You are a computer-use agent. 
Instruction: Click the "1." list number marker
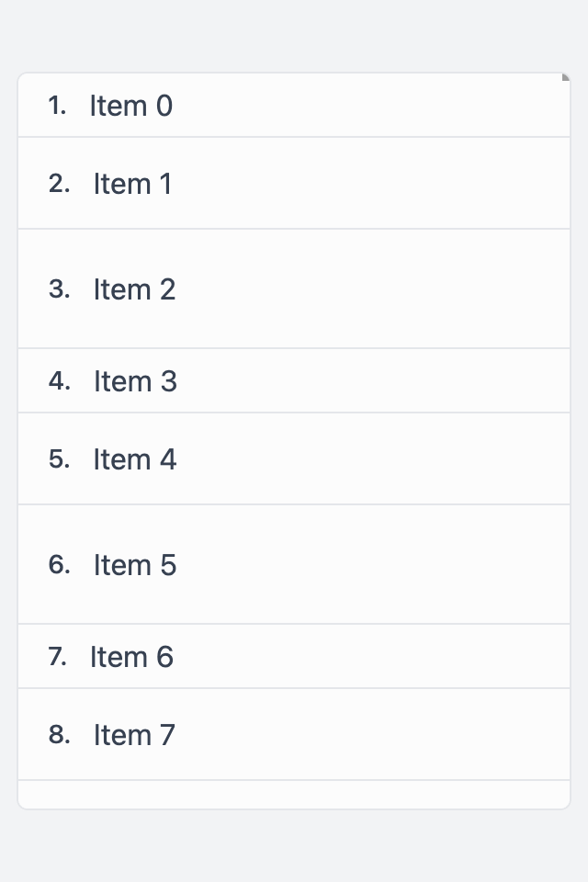[57, 105]
